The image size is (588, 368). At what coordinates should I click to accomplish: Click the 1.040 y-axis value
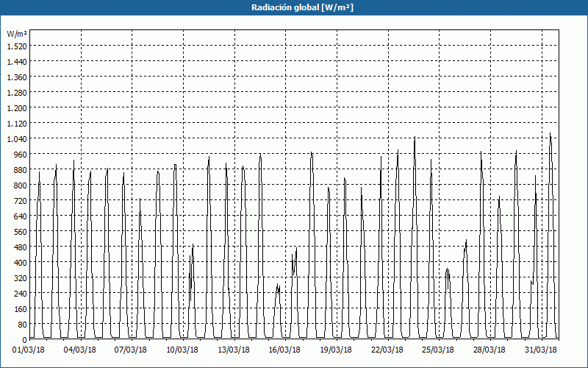[17, 139]
